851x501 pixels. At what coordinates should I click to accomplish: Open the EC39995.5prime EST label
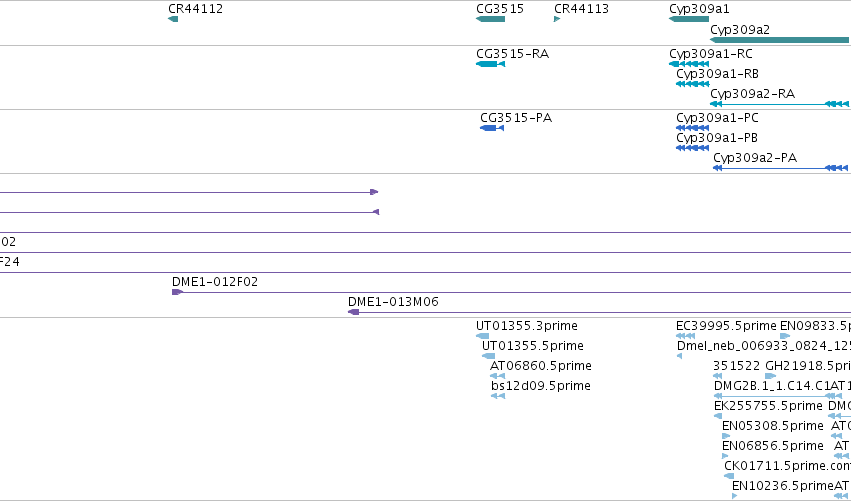pos(726,326)
